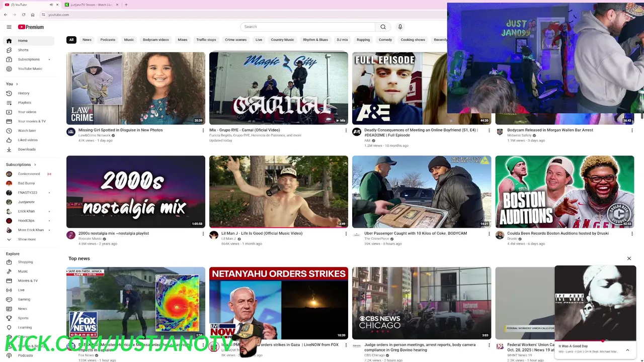Play the Boston Auditions thumbnail
The image size is (644, 362).
pyautogui.click(x=565, y=192)
